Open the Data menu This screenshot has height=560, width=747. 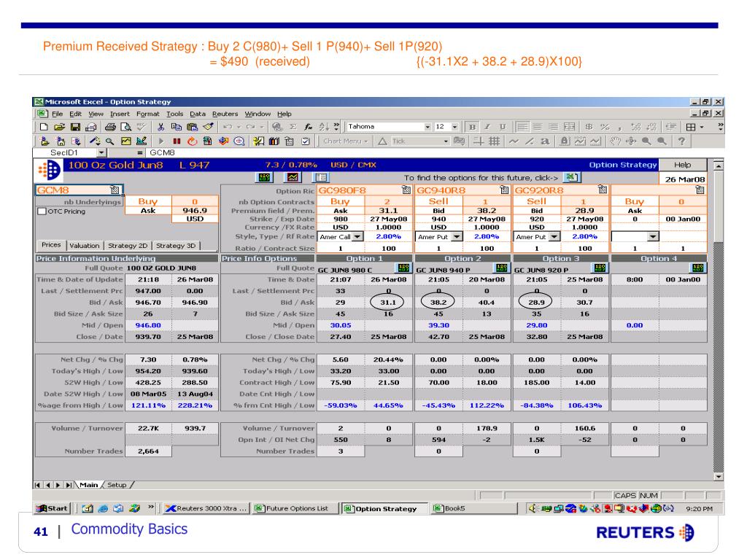click(198, 114)
